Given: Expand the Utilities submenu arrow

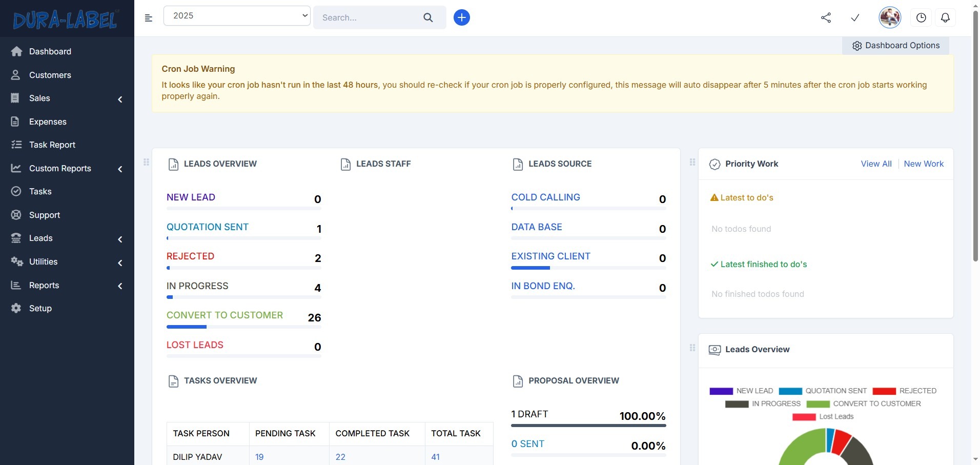Looking at the screenshot, I should [120, 263].
